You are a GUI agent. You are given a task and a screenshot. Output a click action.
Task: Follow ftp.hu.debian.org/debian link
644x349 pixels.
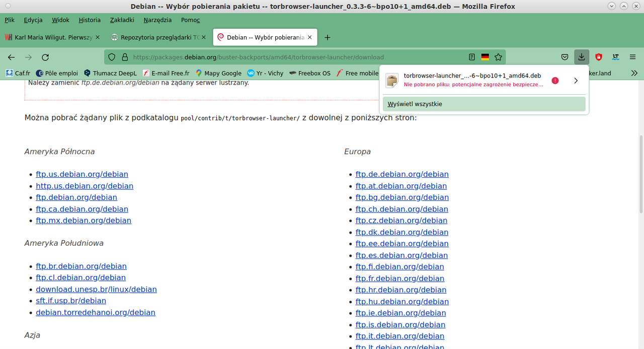pyautogui.click(x=402, y=302)
